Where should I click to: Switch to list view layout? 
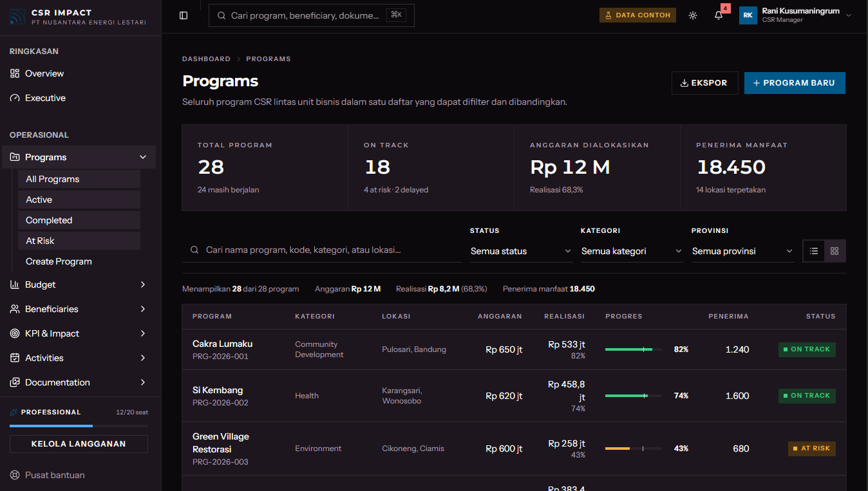tap(814, 251)
